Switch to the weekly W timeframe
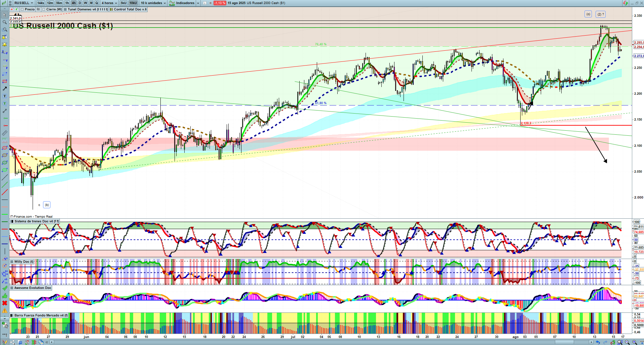 point(85,3)
